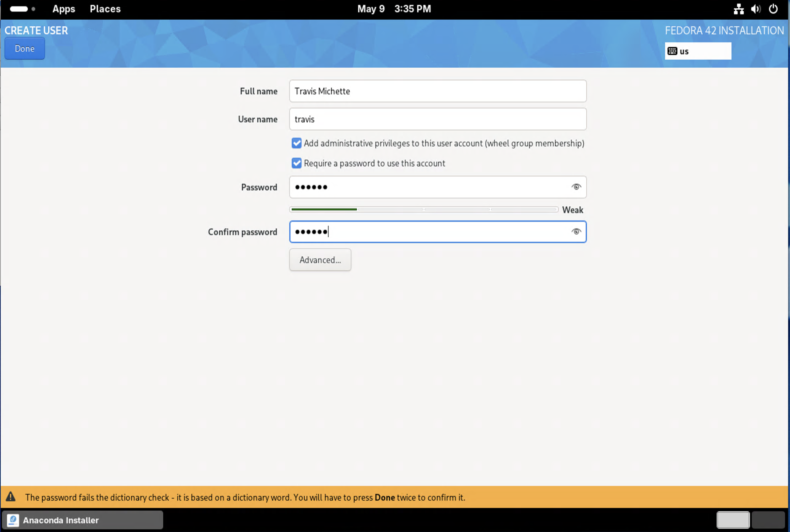Click the password strength bar
This screenshot has height=532, width=790.
tap(424, 210)
